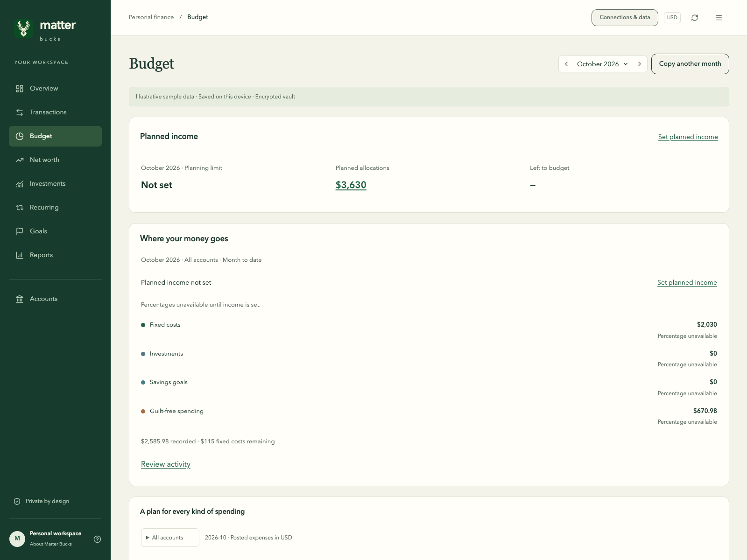Open the hamburger menu icon

719,18
